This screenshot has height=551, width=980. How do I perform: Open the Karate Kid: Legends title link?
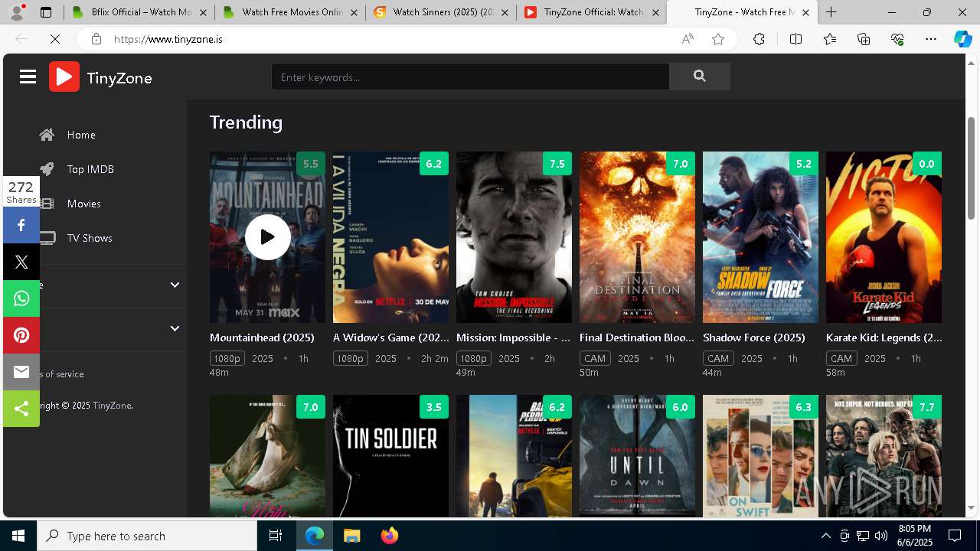tap(884, 337)
